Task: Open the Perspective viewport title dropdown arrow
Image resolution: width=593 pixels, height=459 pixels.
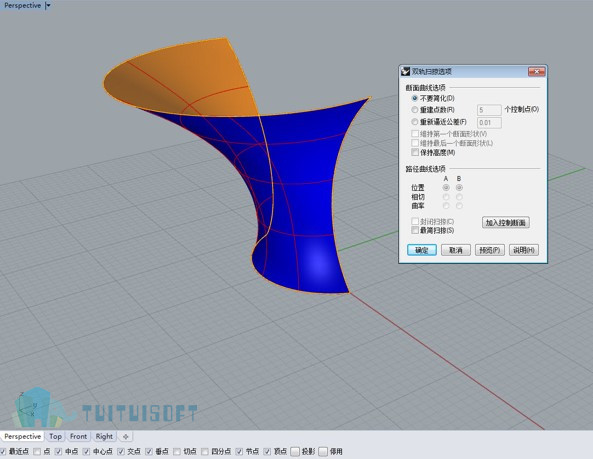Action: (48, 6)
